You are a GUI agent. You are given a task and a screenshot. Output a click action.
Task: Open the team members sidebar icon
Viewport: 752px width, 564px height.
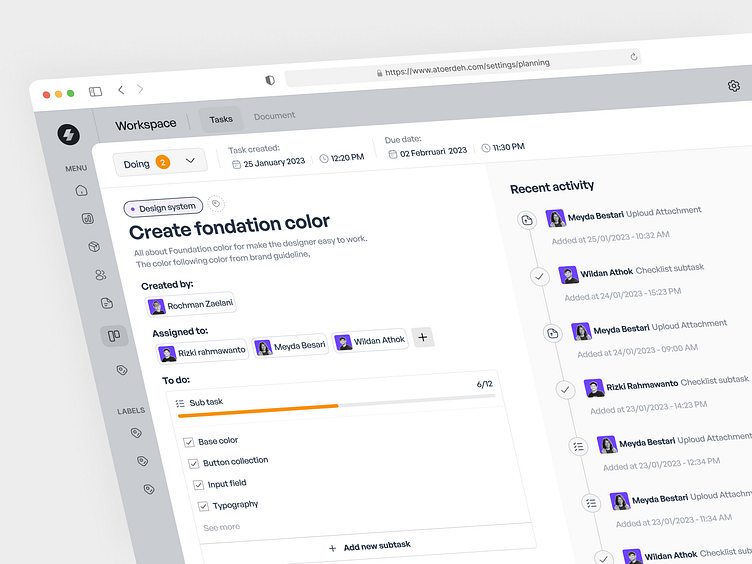click(100, 275)
